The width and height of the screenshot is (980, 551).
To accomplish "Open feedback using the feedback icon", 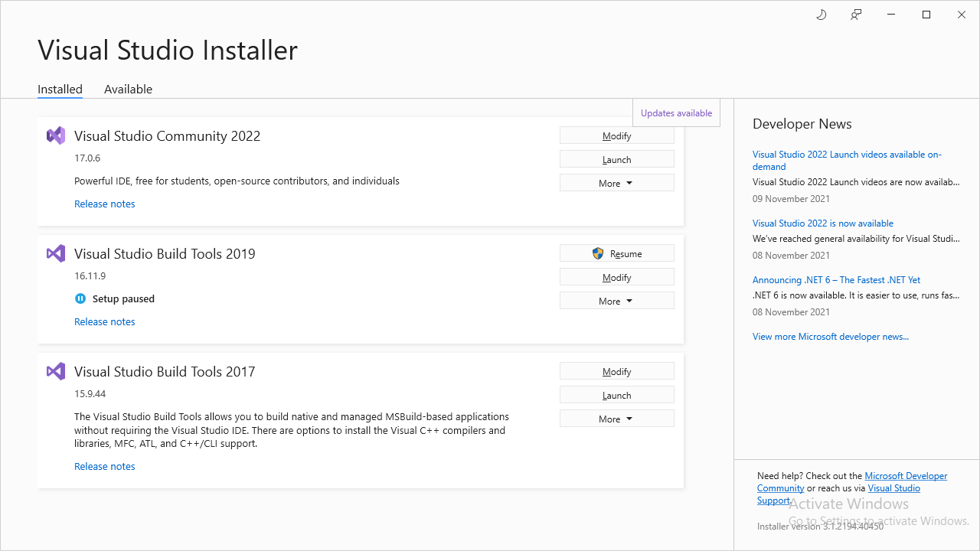I will pos(855,15).
